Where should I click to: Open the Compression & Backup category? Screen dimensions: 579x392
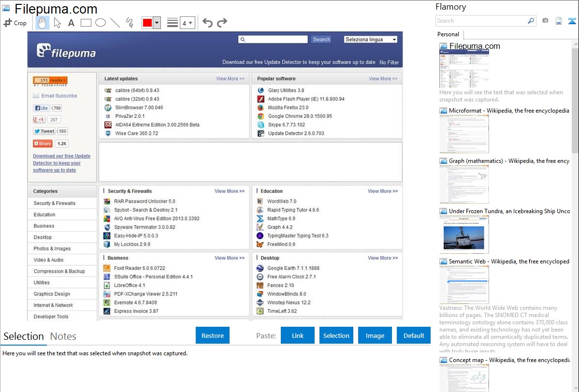point(59,271)
